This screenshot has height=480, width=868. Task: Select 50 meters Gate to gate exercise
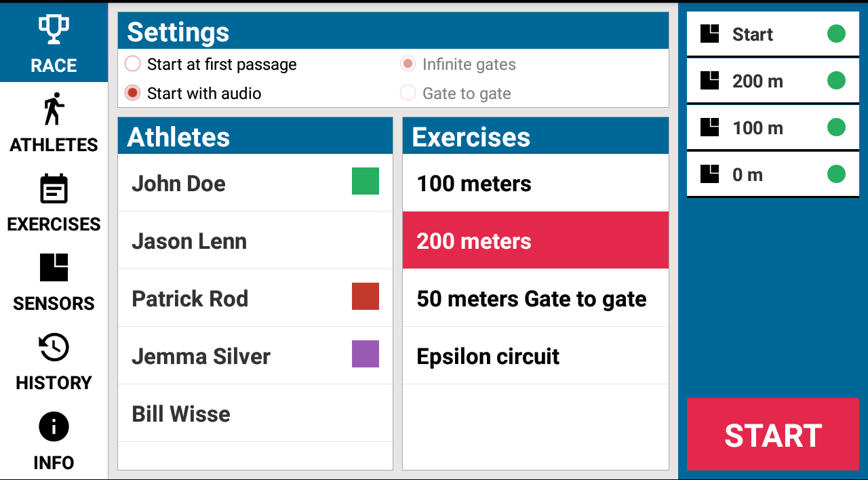[536, 298]
